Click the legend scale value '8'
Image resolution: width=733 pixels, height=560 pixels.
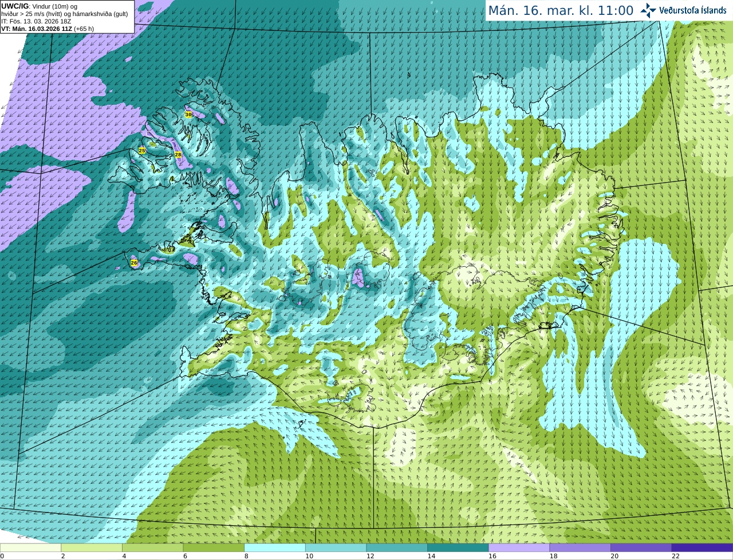point(246,556)
